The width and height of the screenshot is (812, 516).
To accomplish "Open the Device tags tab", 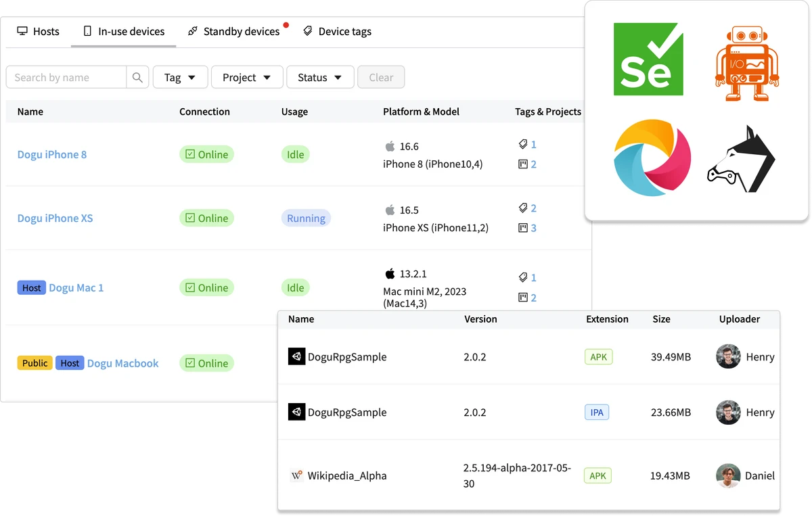I will point(337,31).
